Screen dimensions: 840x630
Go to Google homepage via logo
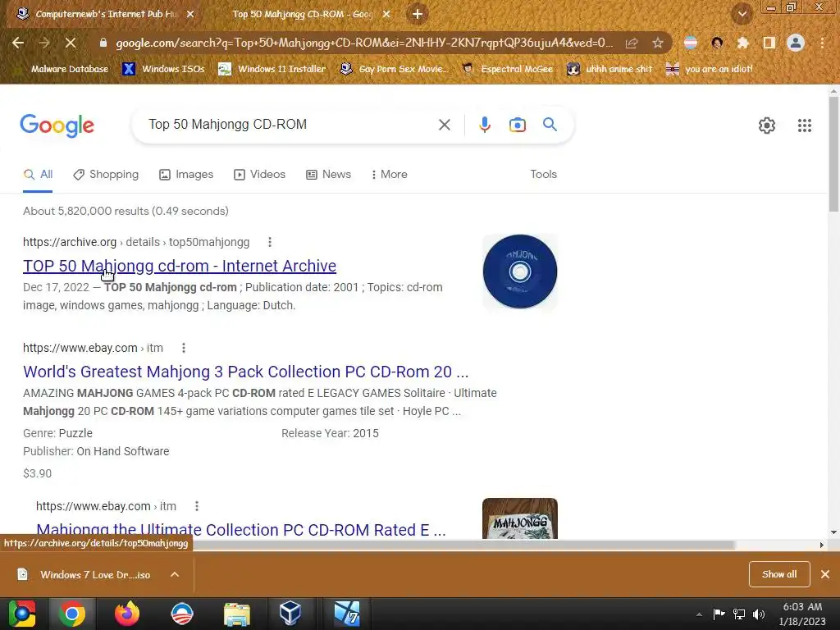57,126
